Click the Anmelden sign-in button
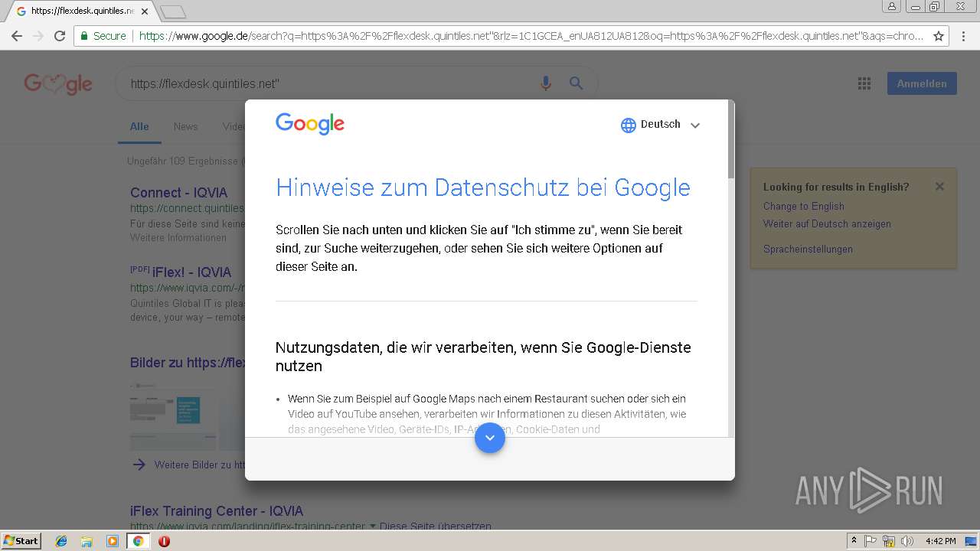This screenshot has height=551, width=980. (x=922, y=83)
